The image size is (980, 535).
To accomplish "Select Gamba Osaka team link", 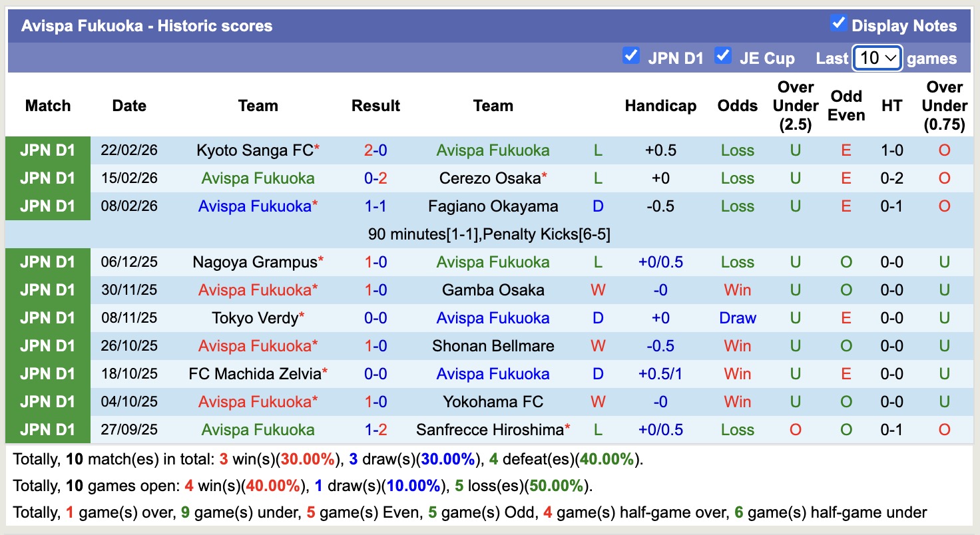I will (x=493, y=290).
